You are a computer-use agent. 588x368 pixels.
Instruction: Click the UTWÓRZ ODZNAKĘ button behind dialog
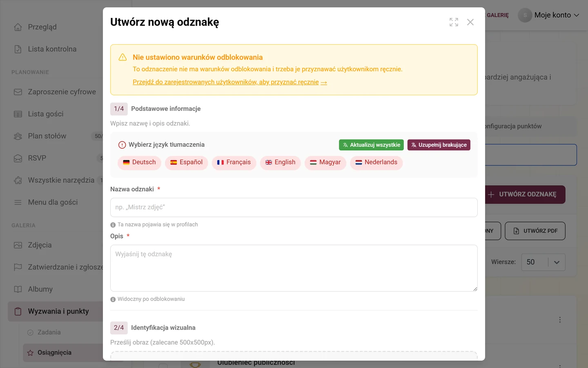point(525,195)
